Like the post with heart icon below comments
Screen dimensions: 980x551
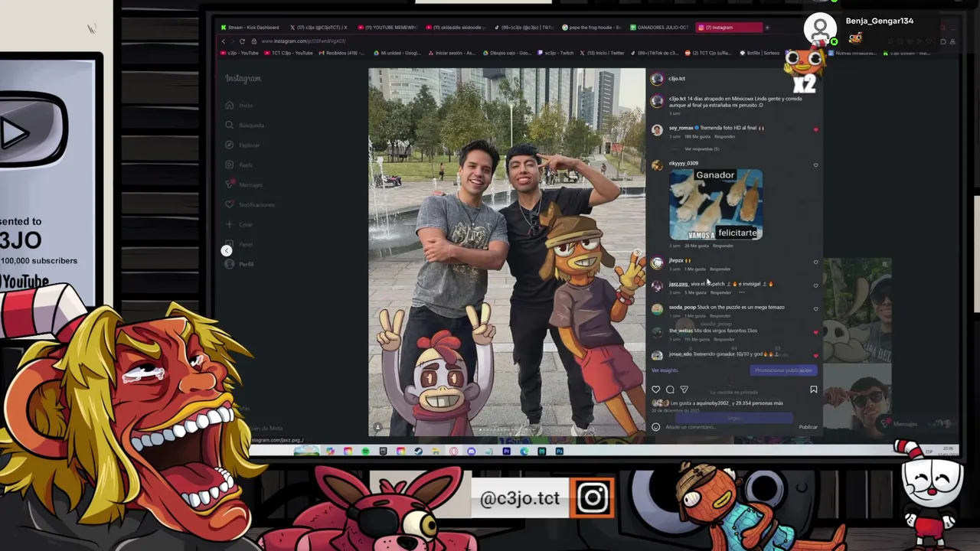655,390
